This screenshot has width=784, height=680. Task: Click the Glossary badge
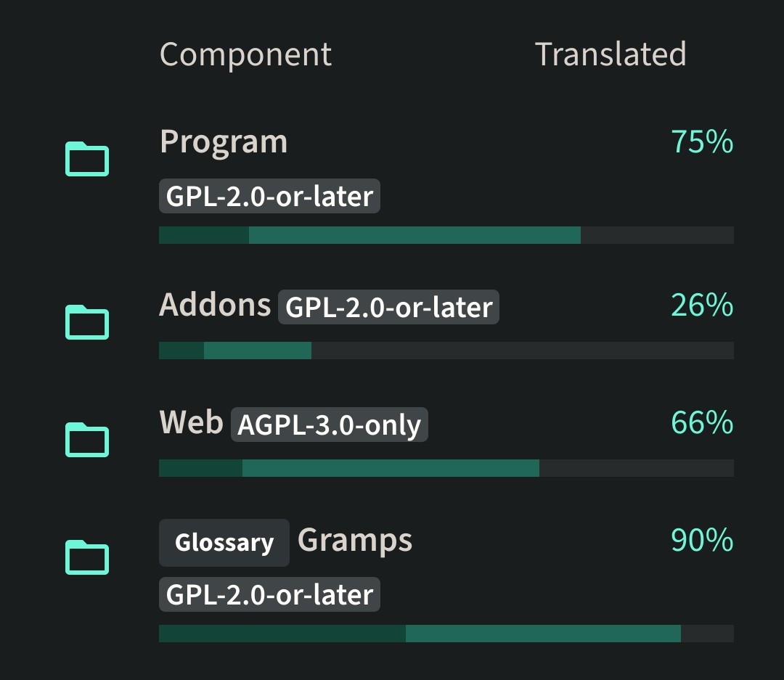point(224,543)
